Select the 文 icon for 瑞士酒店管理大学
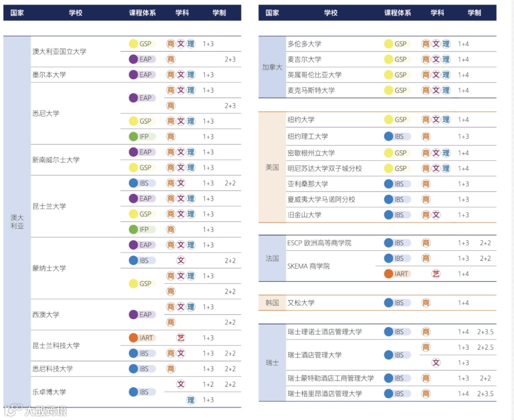This screenshot has height=420, width=514. point(435,362)
